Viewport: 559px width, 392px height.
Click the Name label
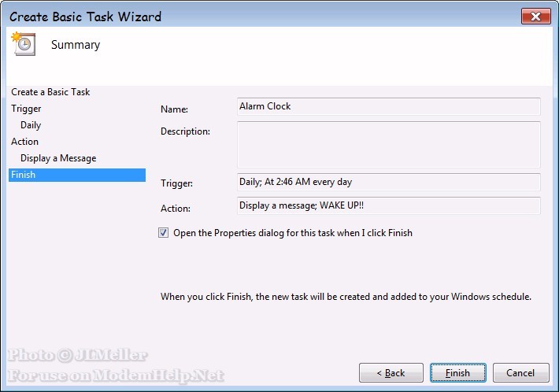174,109
